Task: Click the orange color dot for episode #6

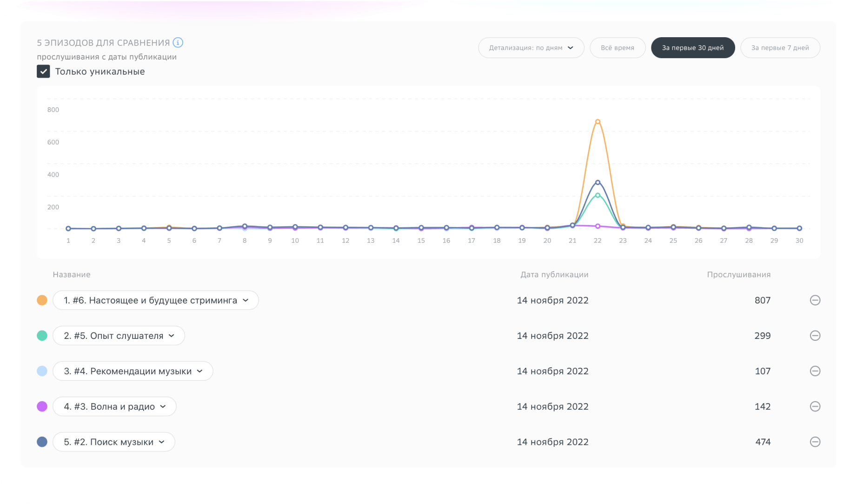Action: click(42, 300)
